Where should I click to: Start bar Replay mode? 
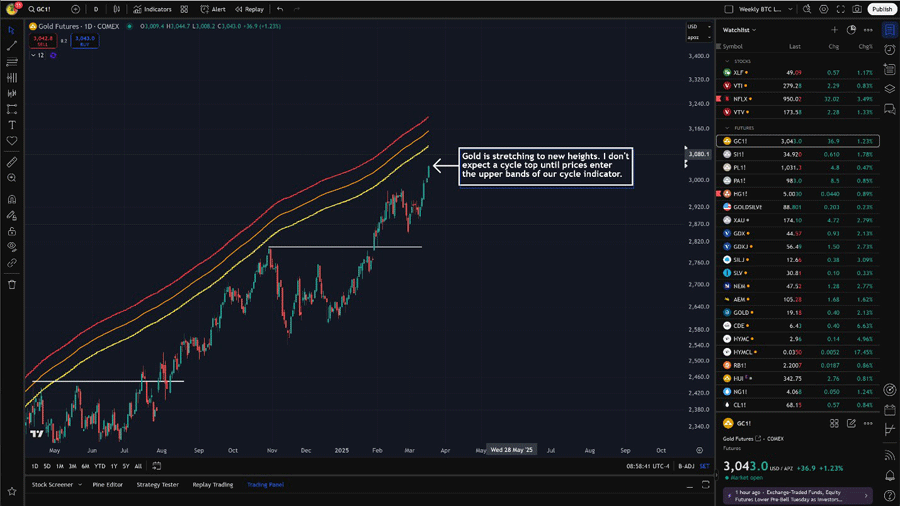coord(250,9)
